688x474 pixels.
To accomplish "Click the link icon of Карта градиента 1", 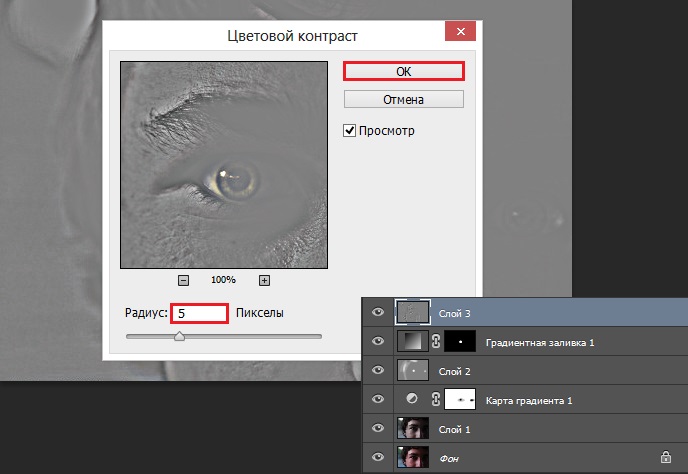I will point(436,399).
